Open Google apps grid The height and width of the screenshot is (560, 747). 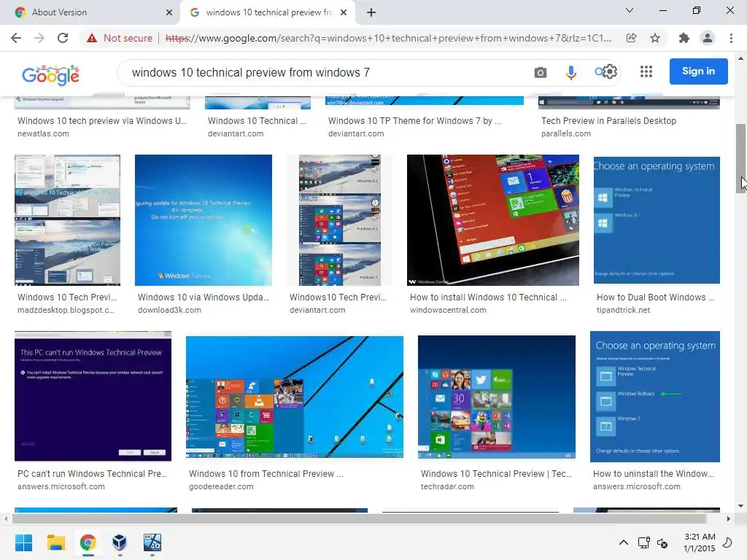(646, 71)
